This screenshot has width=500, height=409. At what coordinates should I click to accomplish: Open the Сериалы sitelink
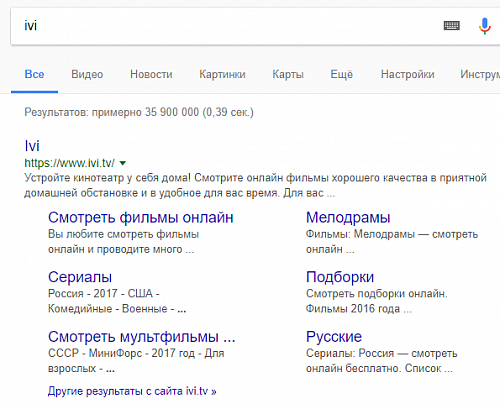(x=80, y=277)
